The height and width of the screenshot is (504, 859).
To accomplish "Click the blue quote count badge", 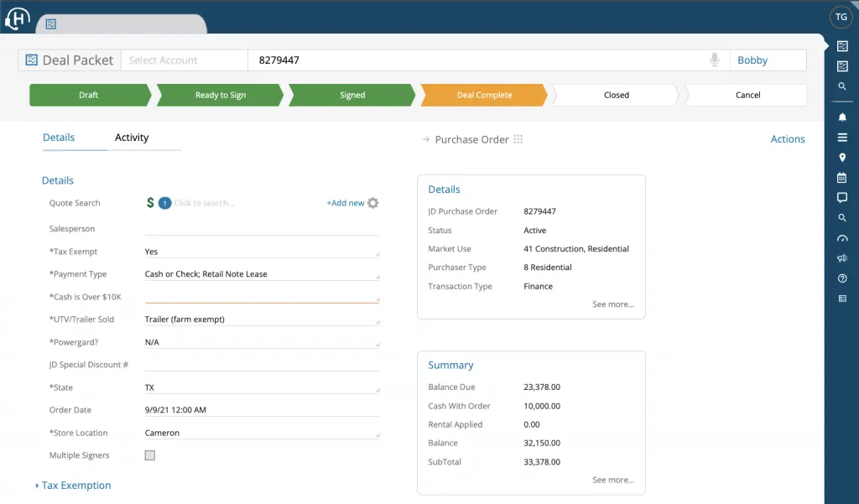I will pyautogui.click(x=165, y=203).
